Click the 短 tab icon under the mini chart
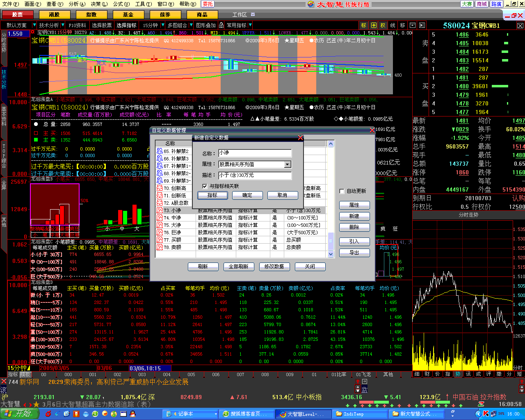The height and width of the screenshot is (420, 525). click(519, 374)
